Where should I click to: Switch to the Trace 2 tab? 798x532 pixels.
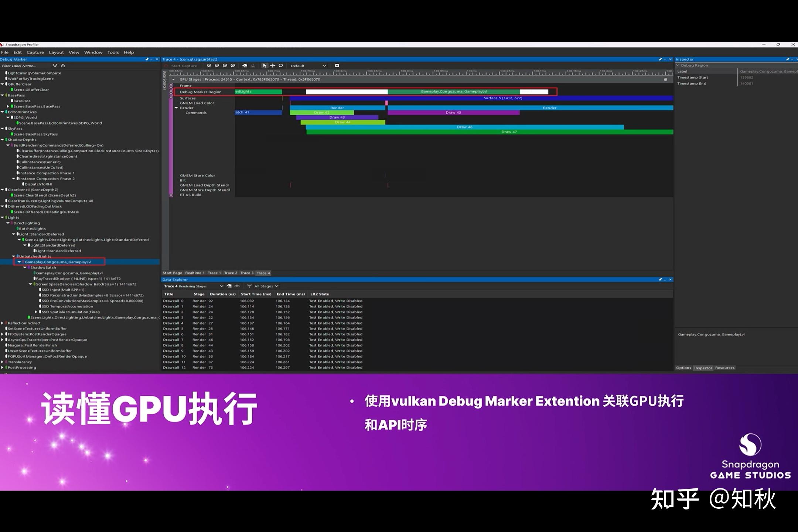coord(231,273)
